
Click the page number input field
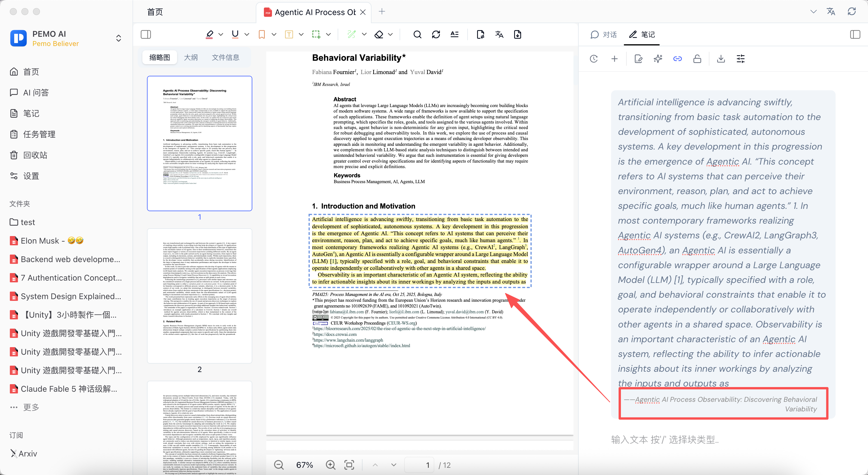[x=420, y=465]
